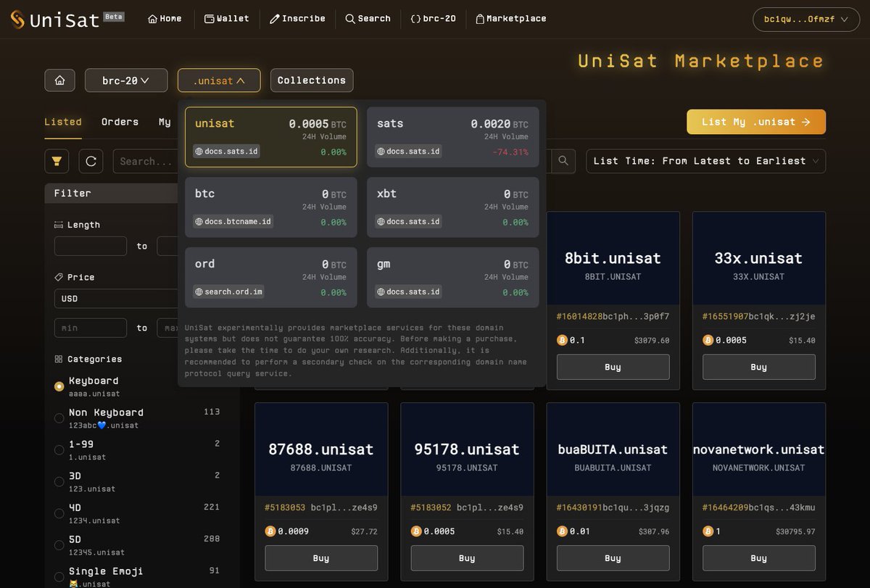Buy the buaBUITA.unisat domain
The width and height of the screenshot is (870, 588).
(613, 558)
